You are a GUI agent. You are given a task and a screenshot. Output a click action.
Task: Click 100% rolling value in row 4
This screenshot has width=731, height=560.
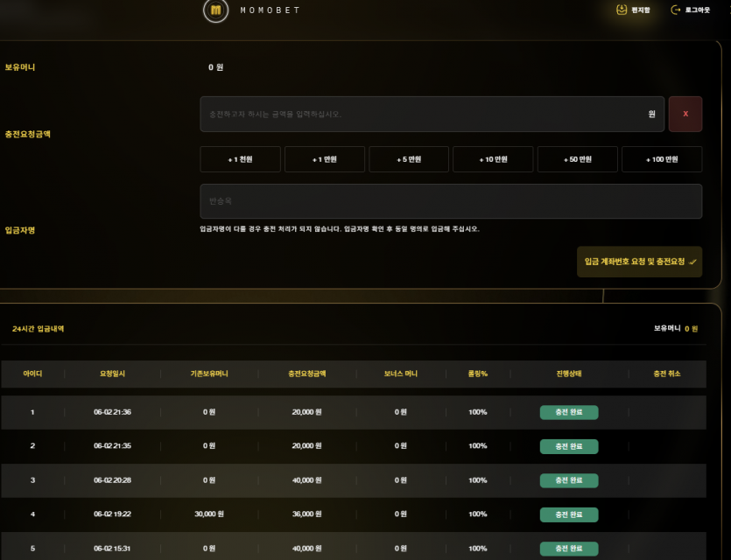tap(478, 514)
